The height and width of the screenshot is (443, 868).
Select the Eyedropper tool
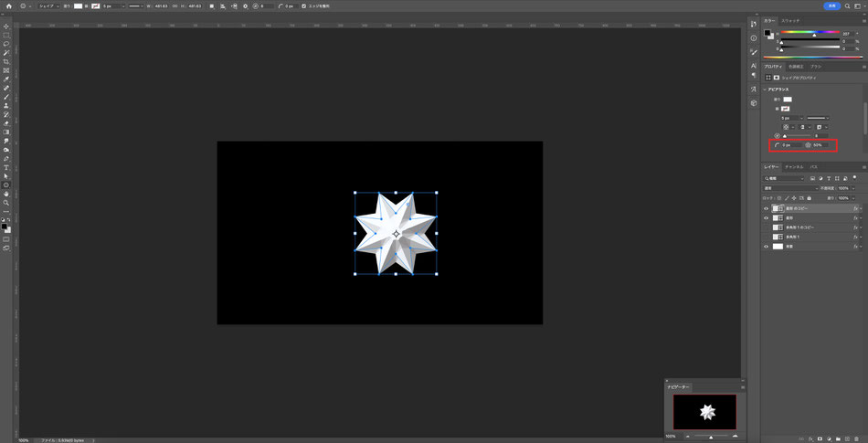click(6, 79)
